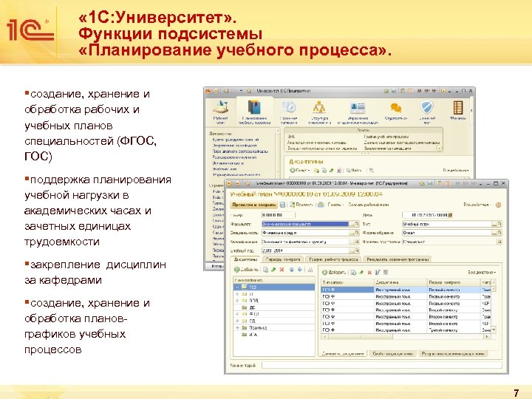Screen dimensions: 532x399
Task: Switch to Результаты освоения дисциплины bottom tab
Action: [453, 353]
